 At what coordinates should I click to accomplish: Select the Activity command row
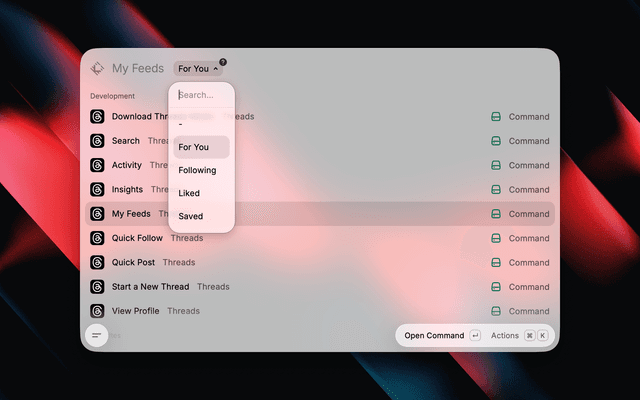coord(320,165)
